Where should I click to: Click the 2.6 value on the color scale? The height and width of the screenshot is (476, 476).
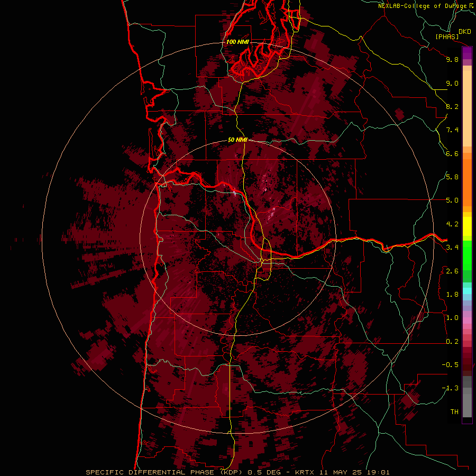click(x=452, y=271)
